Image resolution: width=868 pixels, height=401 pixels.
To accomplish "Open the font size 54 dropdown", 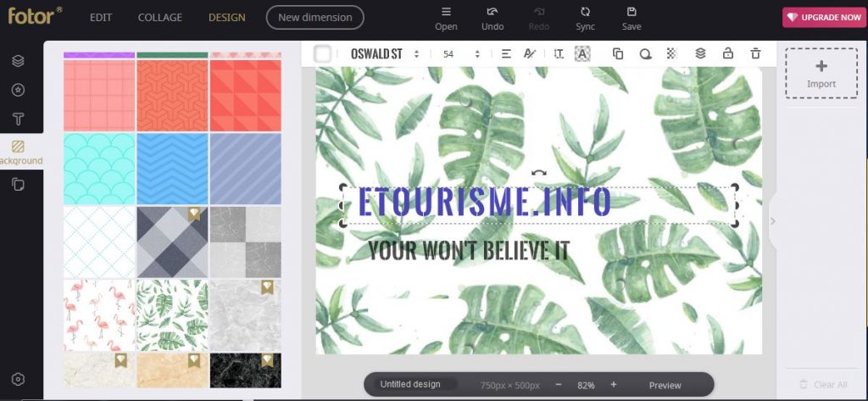I will tap(460, 53).
